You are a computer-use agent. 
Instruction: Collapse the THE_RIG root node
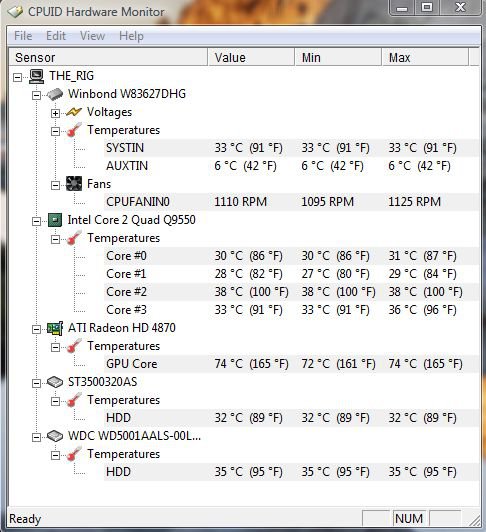(17, 78)
